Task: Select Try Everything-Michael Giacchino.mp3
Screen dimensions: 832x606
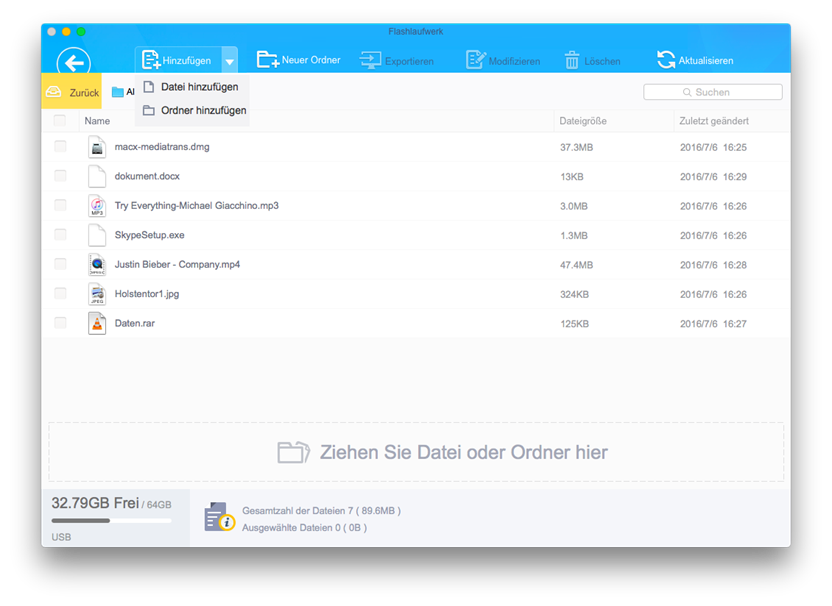Action: coord(196,205)
